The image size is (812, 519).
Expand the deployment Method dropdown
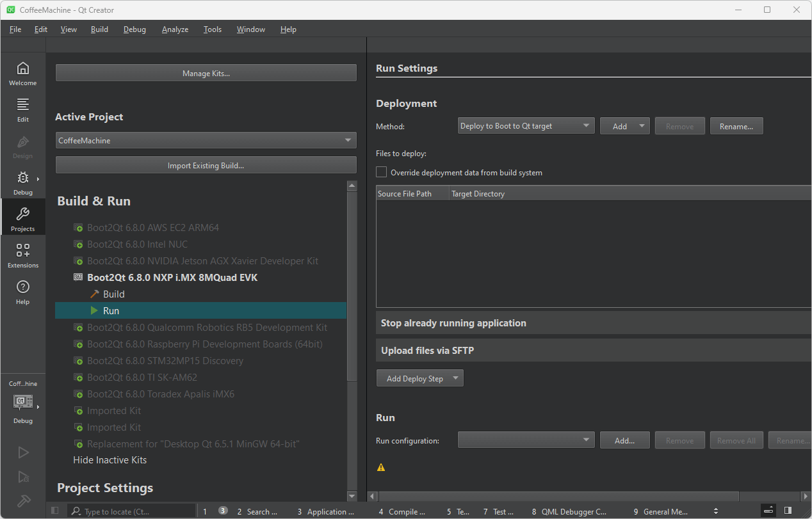coord(526,126)
